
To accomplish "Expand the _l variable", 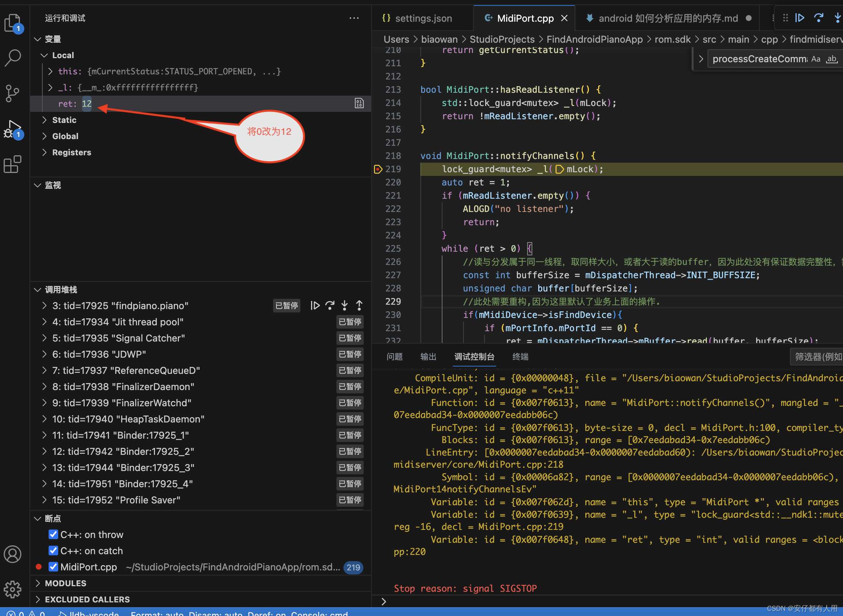I will (x=50, y=88).
